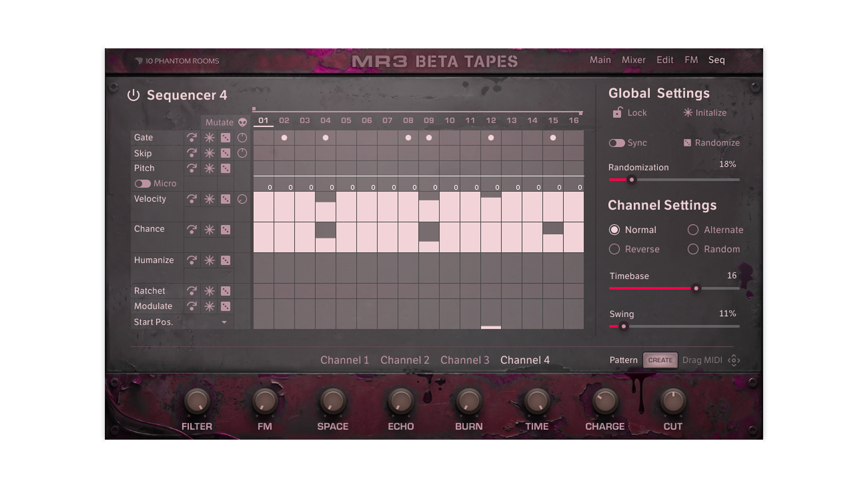Image resolution: width=868 pixels, height=488 pixels.
Task: Click the curved arrow icon in Gate row
Action: pyautogui.click(x=192, y=138)
